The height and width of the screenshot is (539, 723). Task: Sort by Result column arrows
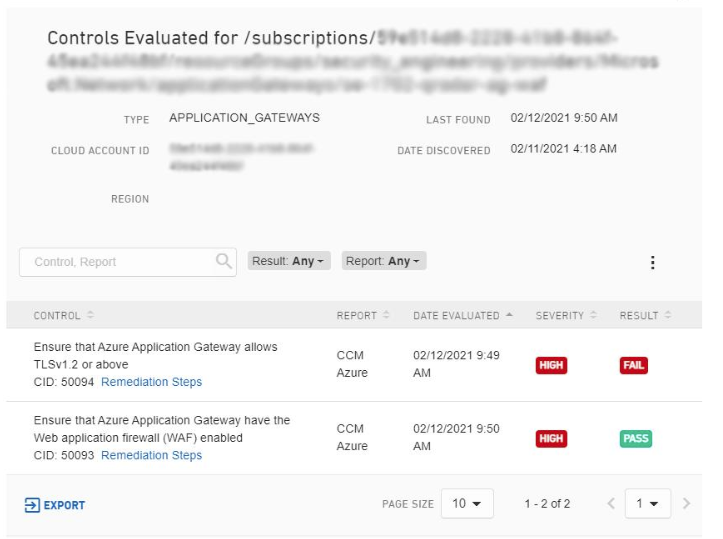pos(667,316)
